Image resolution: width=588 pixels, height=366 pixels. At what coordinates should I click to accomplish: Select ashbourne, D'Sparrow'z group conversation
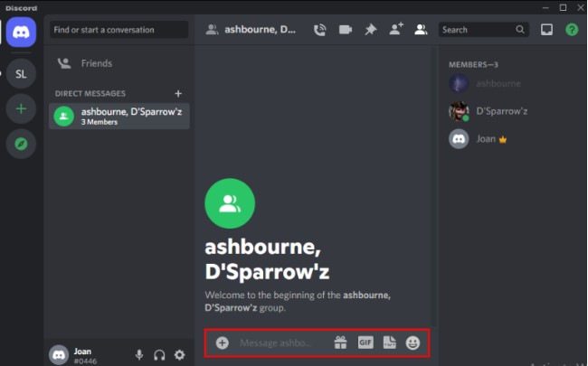click(119, 117)
